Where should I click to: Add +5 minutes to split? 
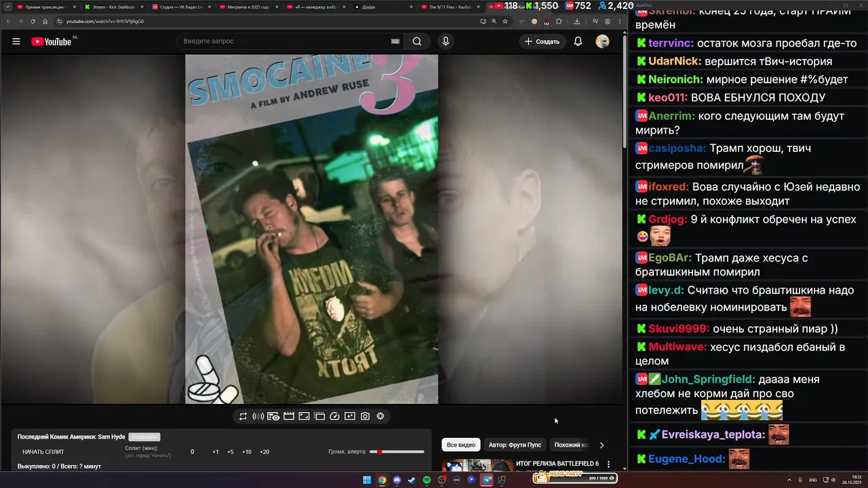tap(231, 451)
